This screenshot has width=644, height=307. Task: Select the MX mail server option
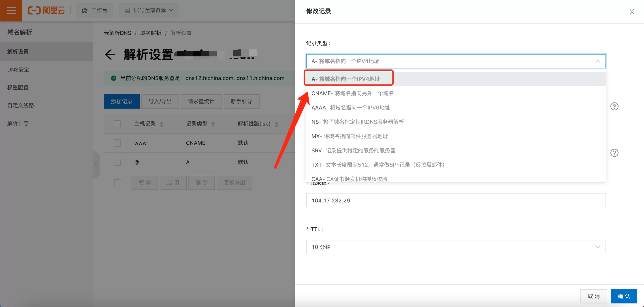click(x=456, y=136)
